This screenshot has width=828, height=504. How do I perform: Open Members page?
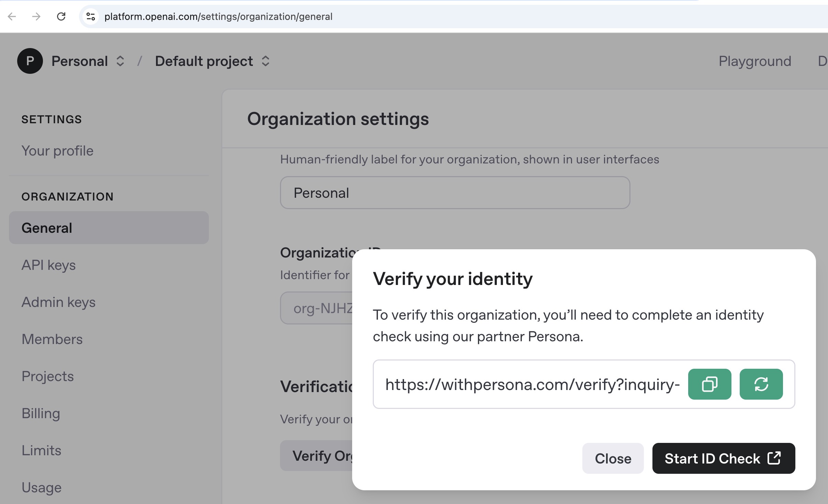(52, 339)
